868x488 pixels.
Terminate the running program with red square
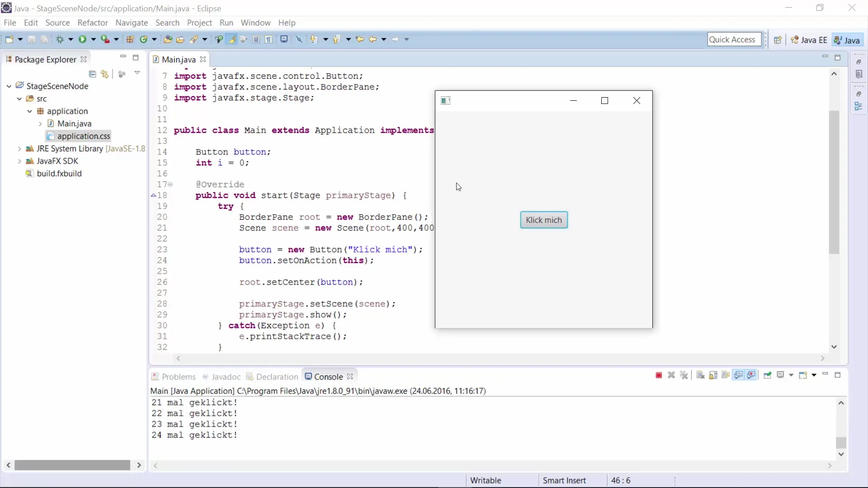659,375
